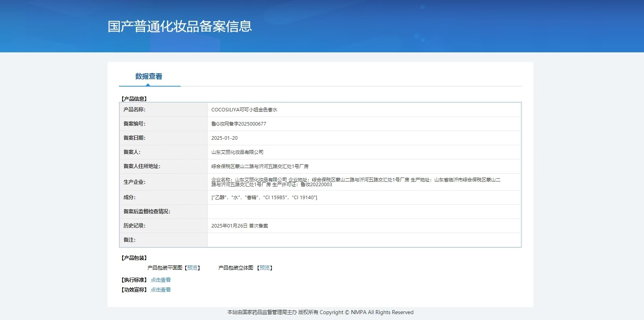Click the NMPA copyright footer text

[x=320, y=313]
